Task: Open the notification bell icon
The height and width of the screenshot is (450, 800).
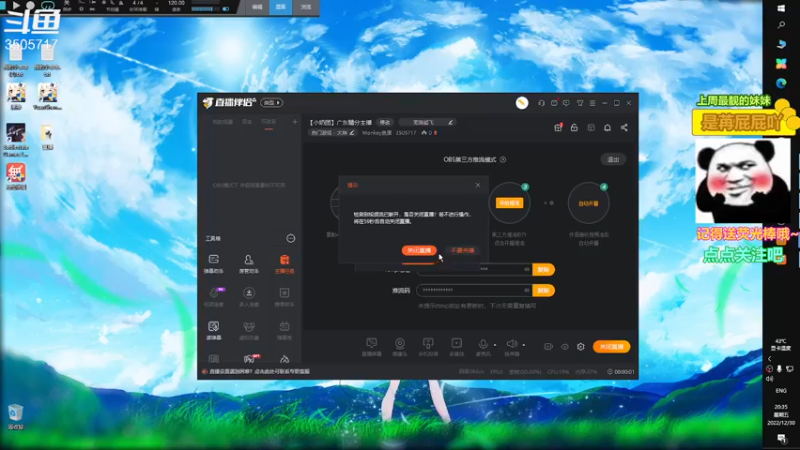Action: tap(607, 128)
